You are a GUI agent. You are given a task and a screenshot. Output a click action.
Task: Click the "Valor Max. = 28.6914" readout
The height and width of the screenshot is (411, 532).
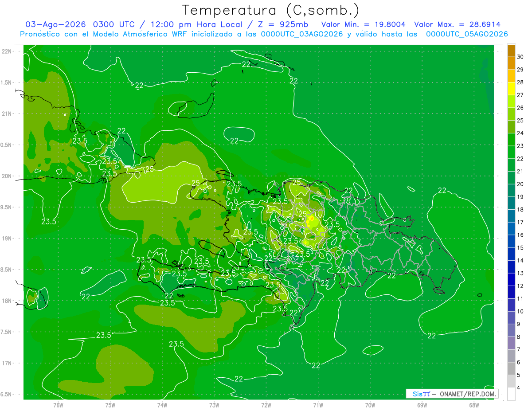click(x=457, y=24)
